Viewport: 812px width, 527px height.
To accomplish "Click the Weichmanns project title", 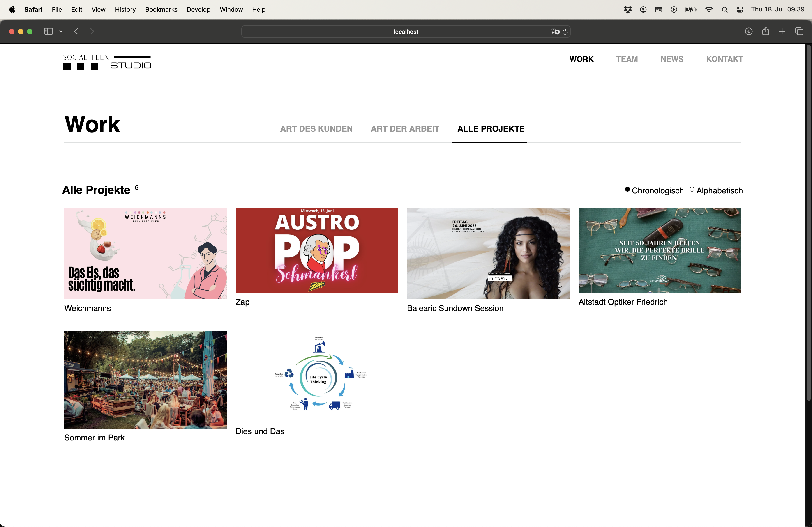I will [x=88, y=308].
